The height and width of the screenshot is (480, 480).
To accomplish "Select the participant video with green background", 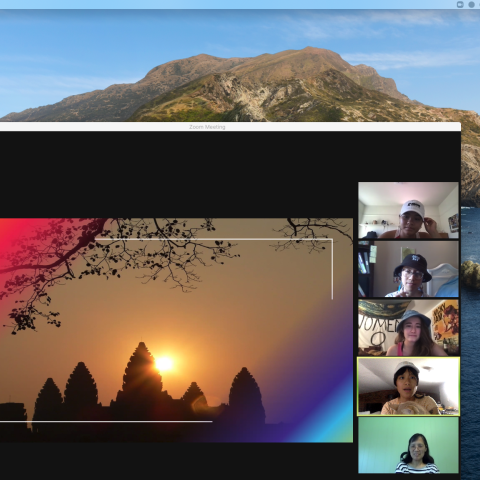I will [x=408, y=445].
